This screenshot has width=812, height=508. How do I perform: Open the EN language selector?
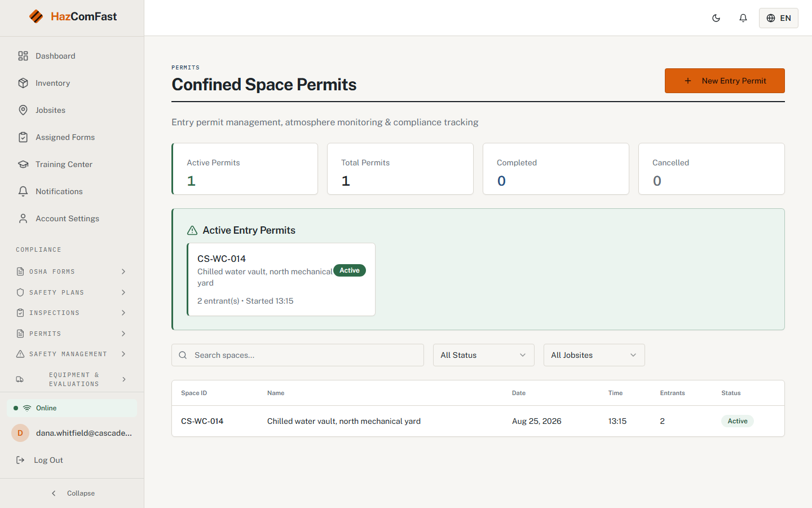pos(779,18)
